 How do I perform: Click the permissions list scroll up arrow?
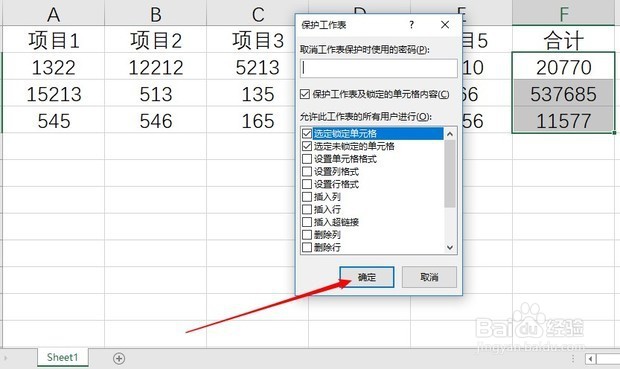[450, 134]
